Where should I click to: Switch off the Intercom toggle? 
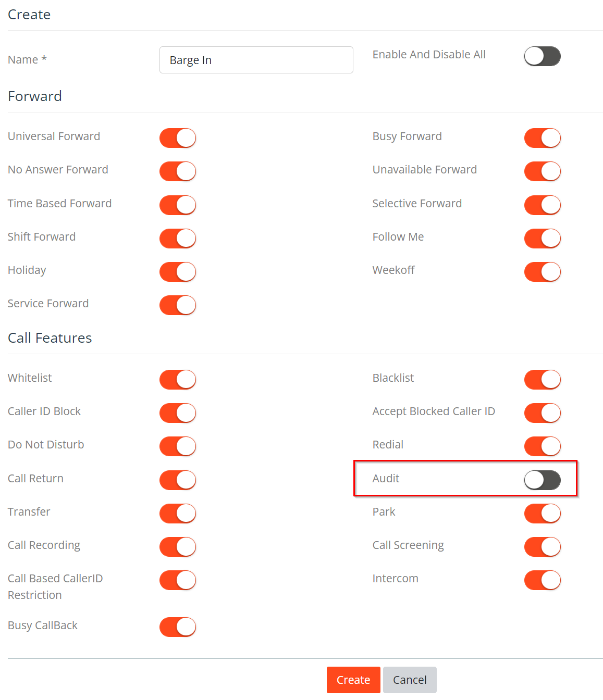coord(542,580)
